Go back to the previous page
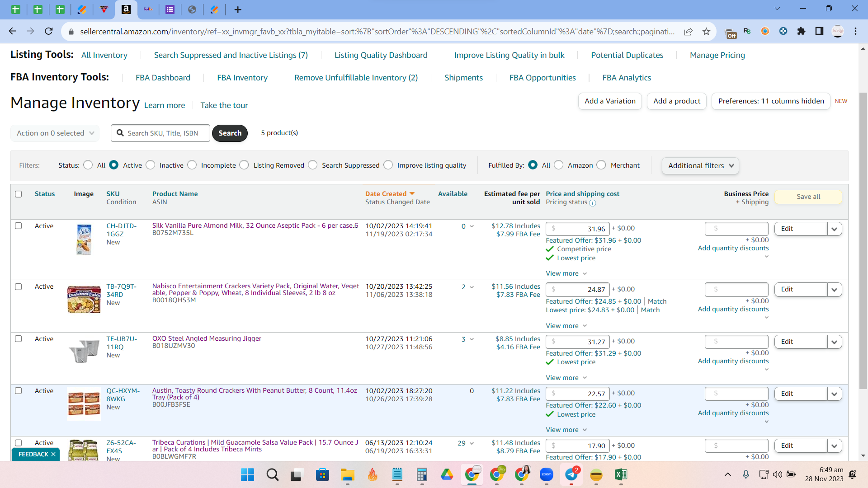 12,31
